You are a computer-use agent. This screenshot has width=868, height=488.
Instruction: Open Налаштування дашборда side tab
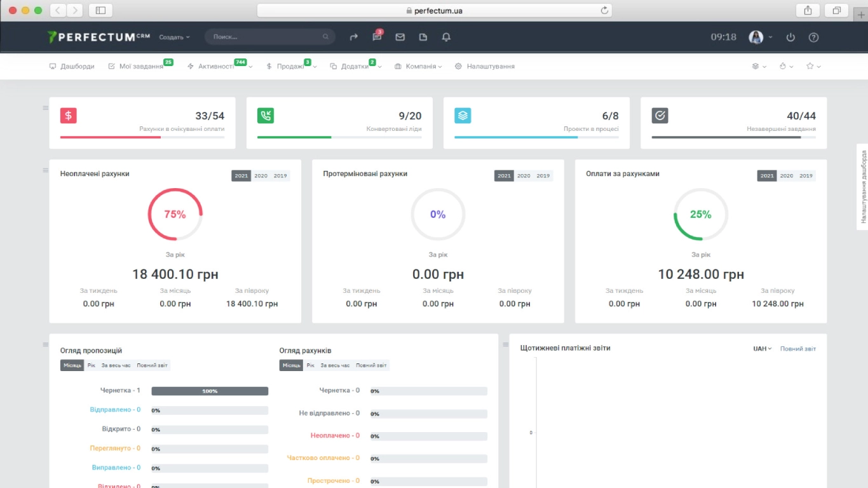click(x=863, y=186)
